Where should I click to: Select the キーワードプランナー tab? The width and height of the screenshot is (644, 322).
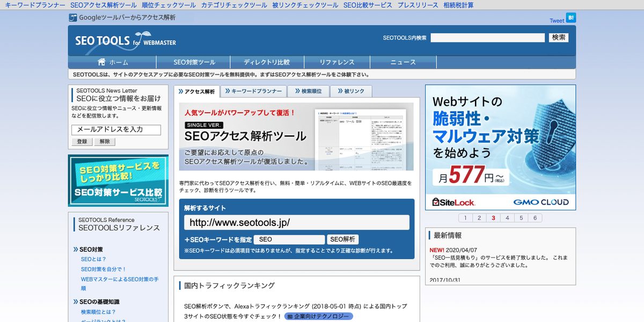point(253,91)
